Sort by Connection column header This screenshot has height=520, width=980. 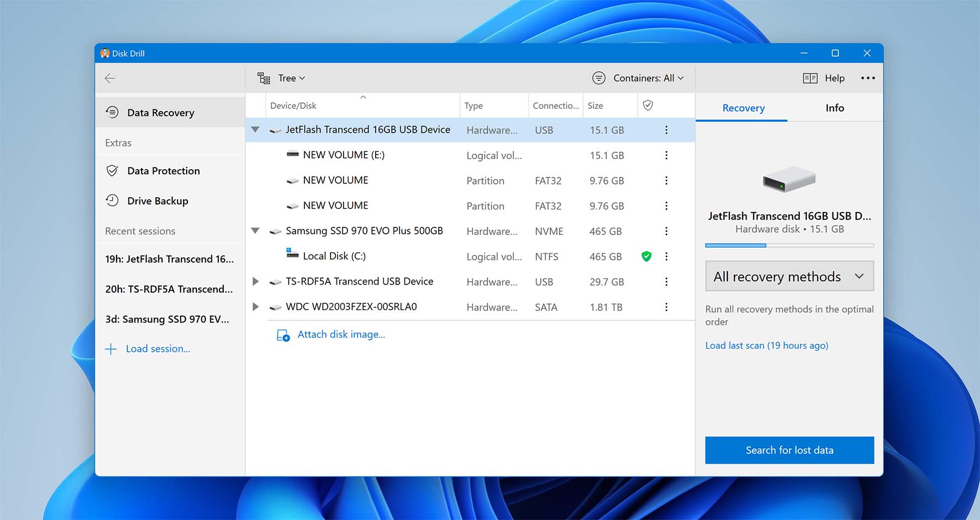[555, 106]
